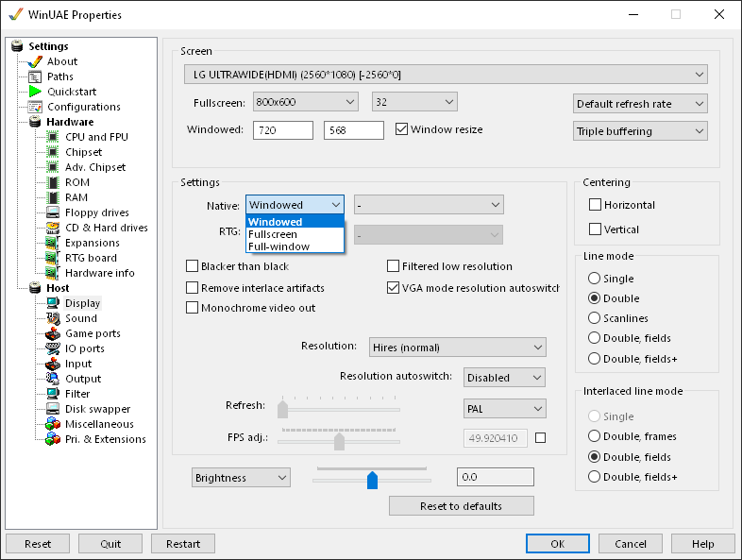This screenshot has width=742, height=560.
Task: Click the Display monitor icon
Action: coord(53,303)
